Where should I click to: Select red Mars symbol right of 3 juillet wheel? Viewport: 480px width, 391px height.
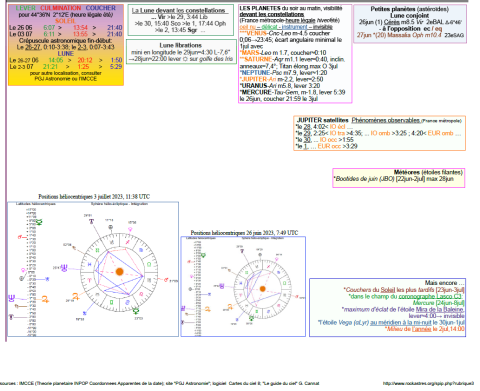click(x=166, y=280)
